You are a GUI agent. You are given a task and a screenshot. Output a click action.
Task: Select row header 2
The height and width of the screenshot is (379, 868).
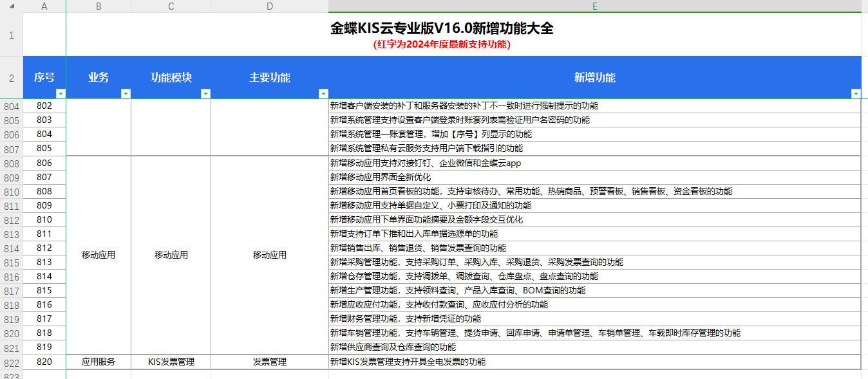[x=11, y=78]
